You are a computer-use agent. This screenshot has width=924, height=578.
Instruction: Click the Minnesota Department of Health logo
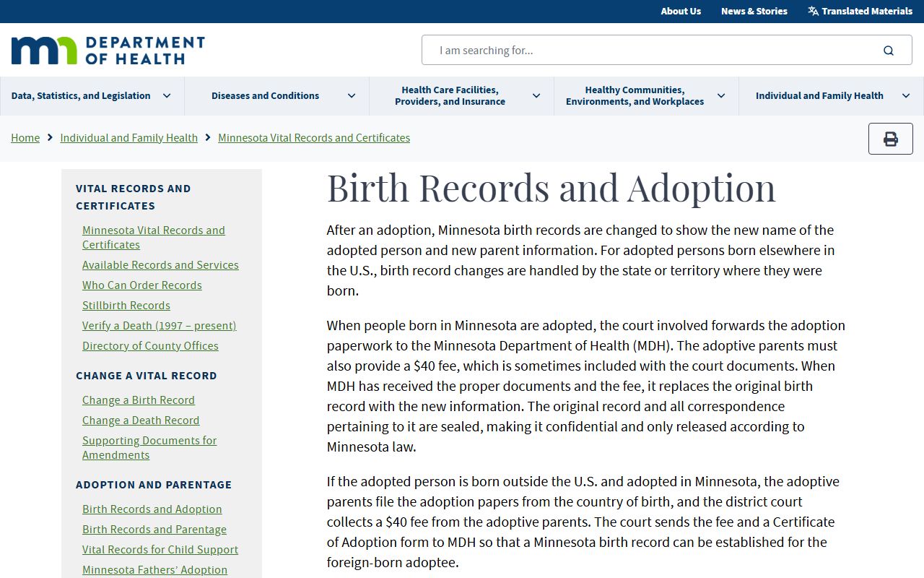click(108, 51)
